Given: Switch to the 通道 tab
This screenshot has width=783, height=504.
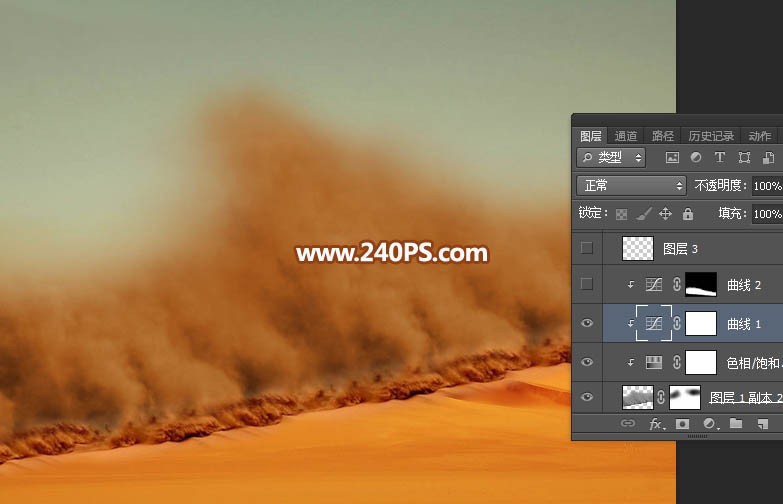Looking at the screenshot, I should click(x=626, y=136).
